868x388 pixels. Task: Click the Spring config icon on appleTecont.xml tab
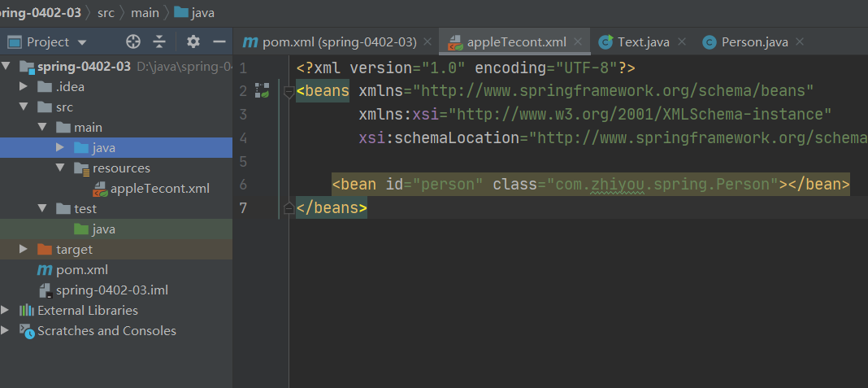point(455,42)
